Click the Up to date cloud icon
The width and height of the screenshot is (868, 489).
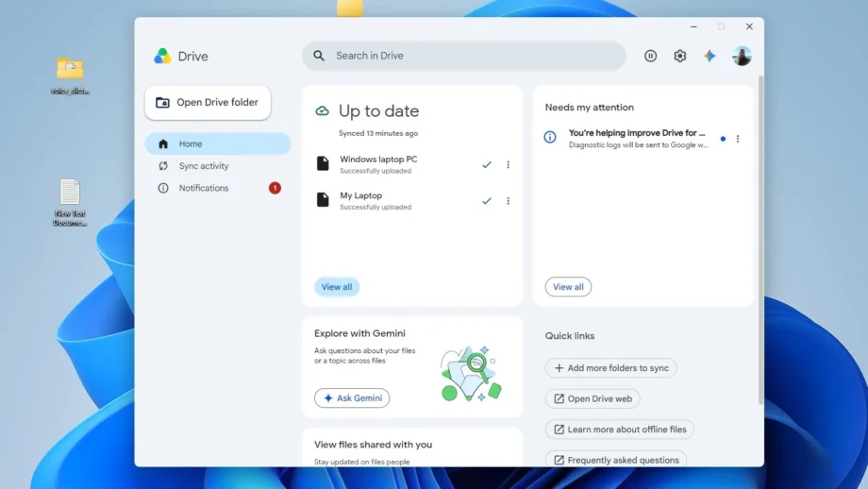click(322, 110)
